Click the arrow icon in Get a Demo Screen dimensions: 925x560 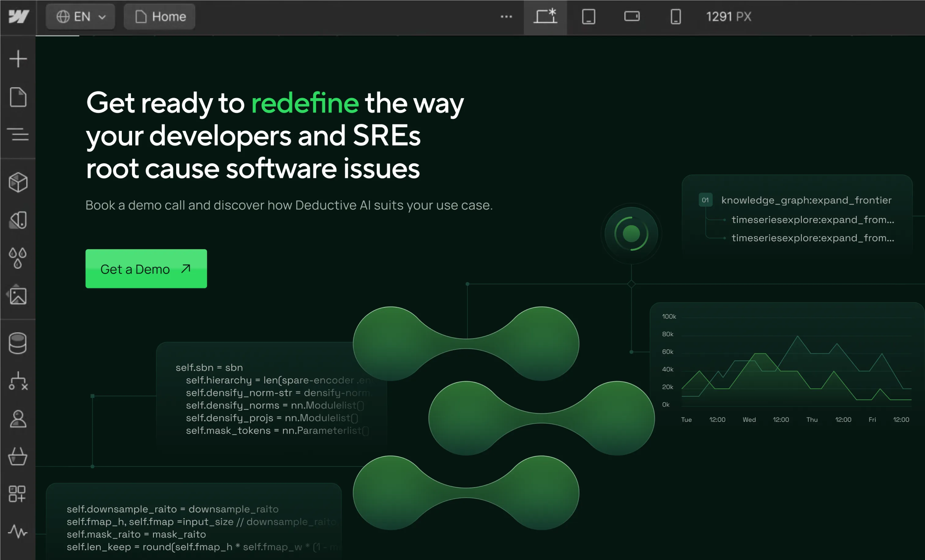[x=186, y=269]
